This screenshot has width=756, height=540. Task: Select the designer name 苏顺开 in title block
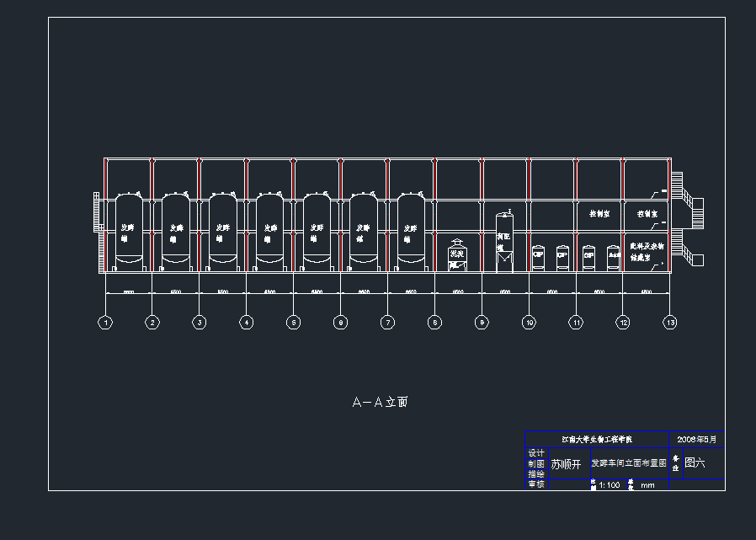tap(566, 463)
